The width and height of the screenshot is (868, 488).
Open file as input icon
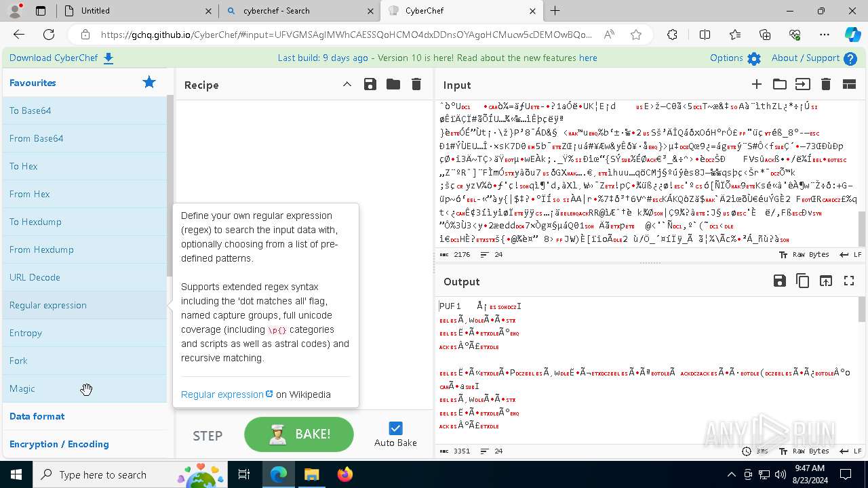click(x=803, y=85)
